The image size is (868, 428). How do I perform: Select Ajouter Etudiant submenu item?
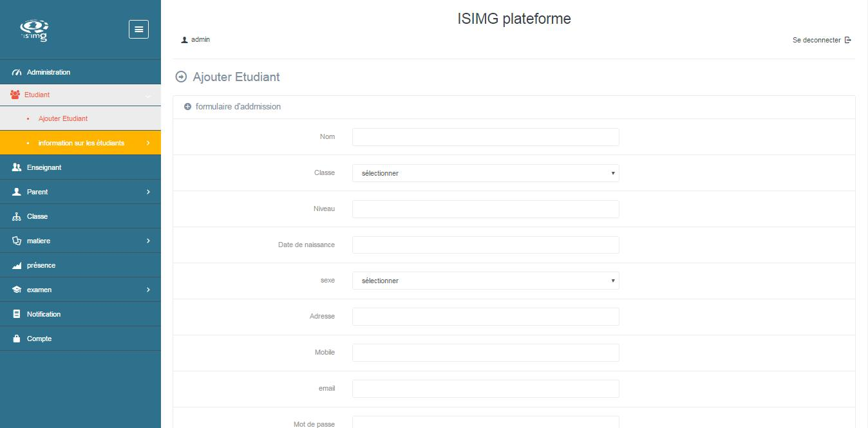click(x=80, y=118)
